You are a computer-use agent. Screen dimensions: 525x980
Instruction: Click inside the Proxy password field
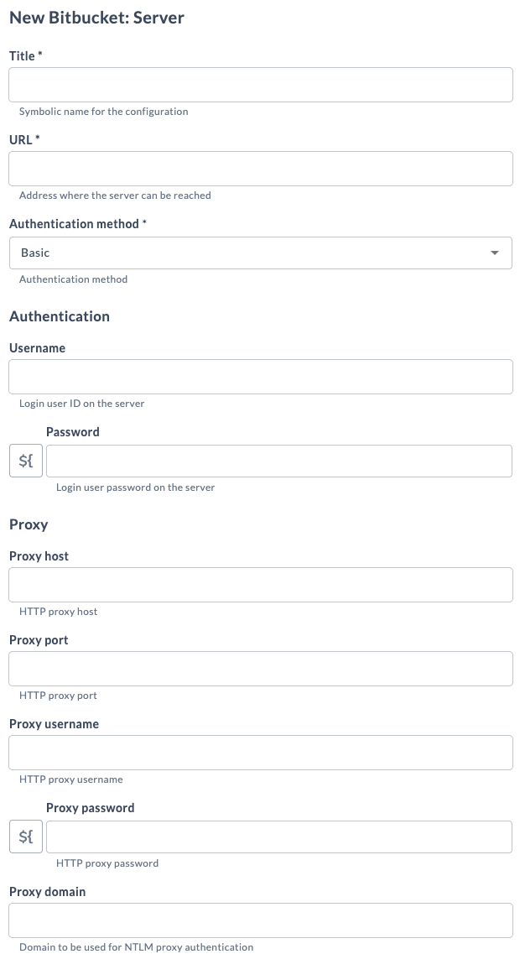click(278, 837)
